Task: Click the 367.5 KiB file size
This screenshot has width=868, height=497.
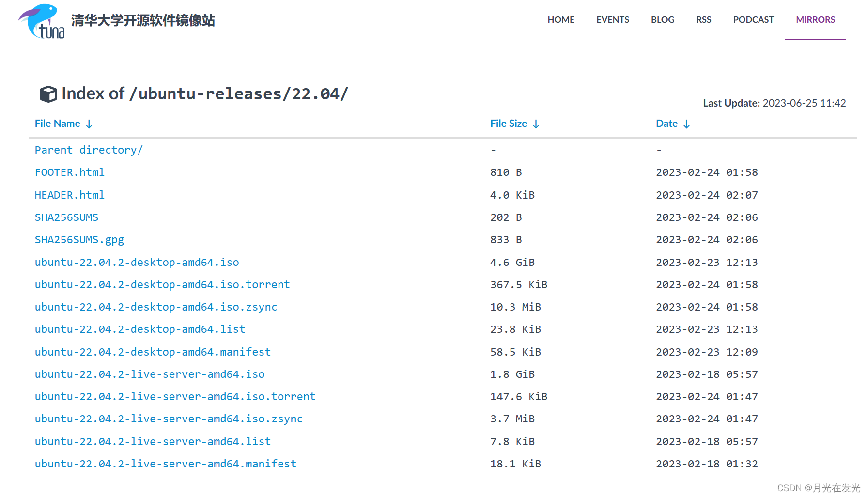Action: click(519, 285)
